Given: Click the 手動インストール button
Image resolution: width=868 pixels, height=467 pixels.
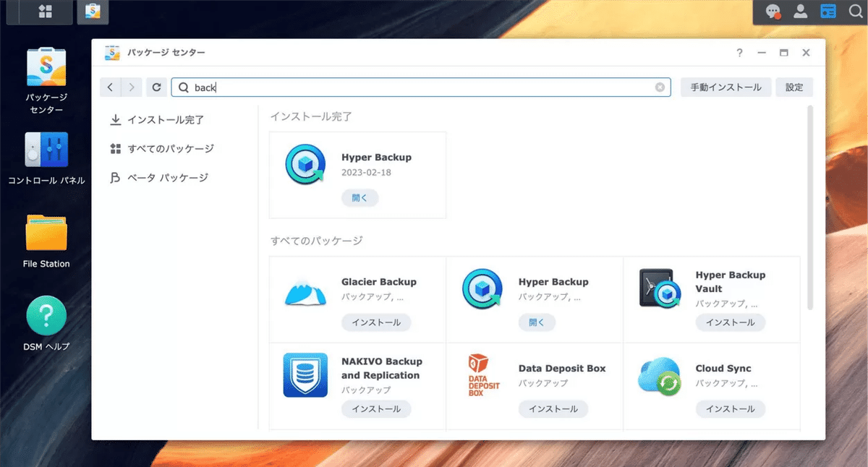Looking at the screenshot, I should pyautogui.click(x=726, y=87).
